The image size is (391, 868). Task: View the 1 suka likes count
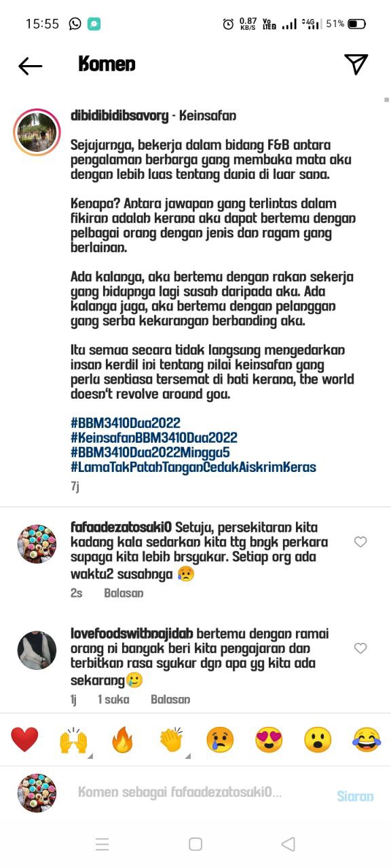pos(113,699)
